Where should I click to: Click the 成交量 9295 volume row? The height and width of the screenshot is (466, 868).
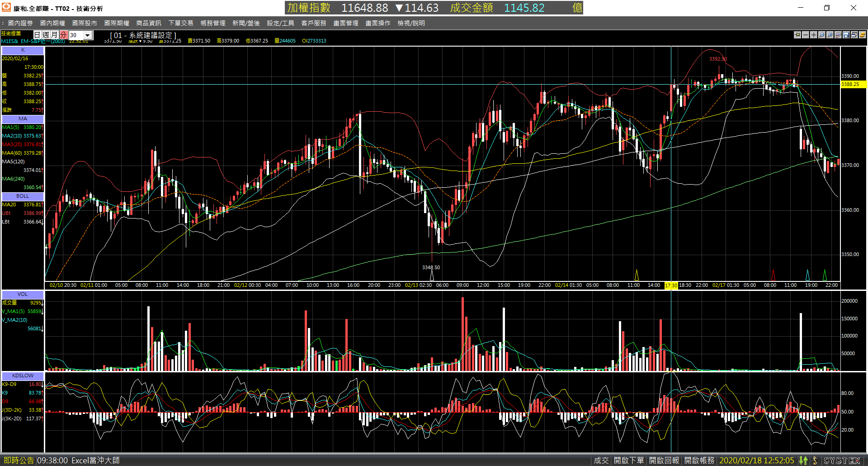pyautogui.click(x=22, y=303)
